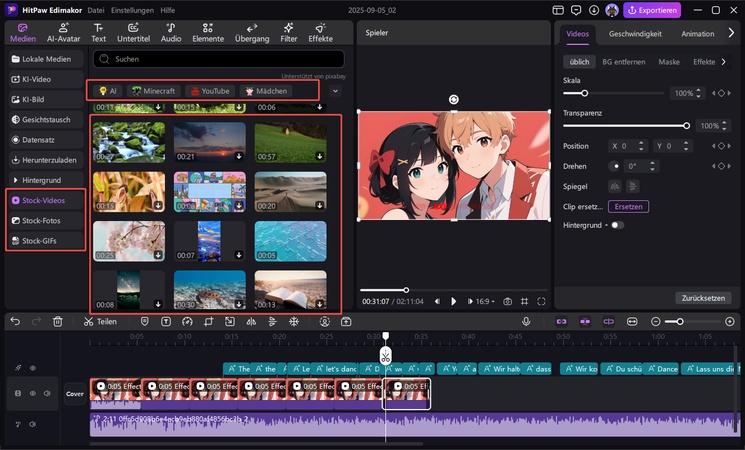Click the marker shield icon in the timeline toolbar
This screenshot has width=745, height=450.
pyautogui.click(x=144, y=322)
